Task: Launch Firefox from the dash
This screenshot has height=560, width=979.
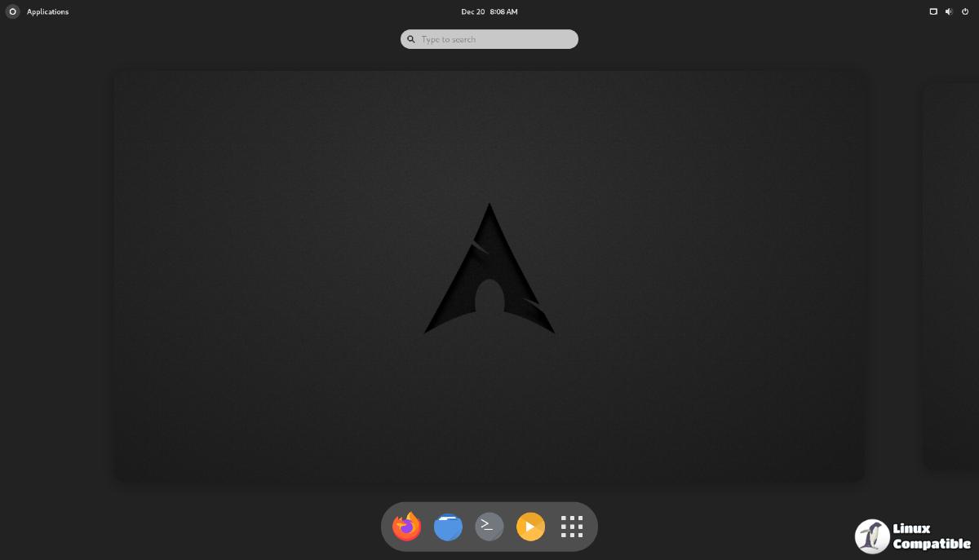Action: pyautogui.click(x=406, y=527)
